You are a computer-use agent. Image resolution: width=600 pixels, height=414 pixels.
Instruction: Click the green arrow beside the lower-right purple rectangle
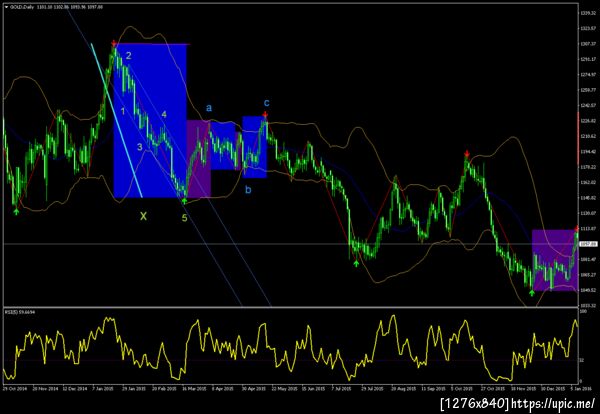[x=532, y=293]
